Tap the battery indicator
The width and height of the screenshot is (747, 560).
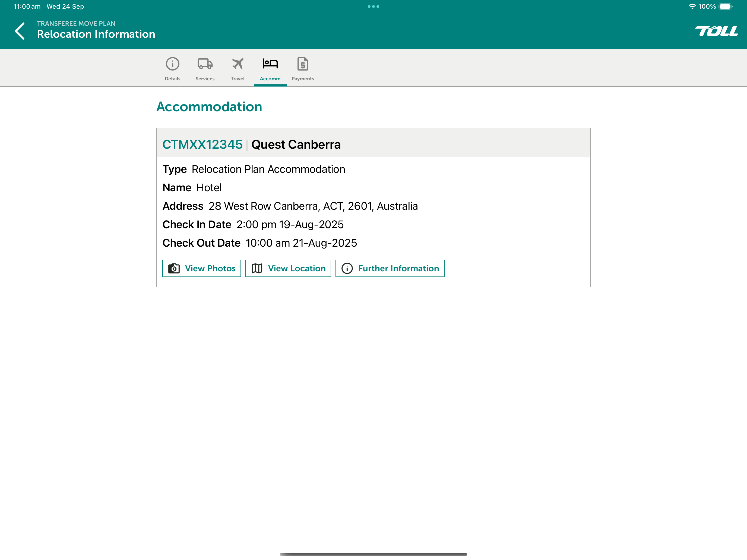(725, 7)
